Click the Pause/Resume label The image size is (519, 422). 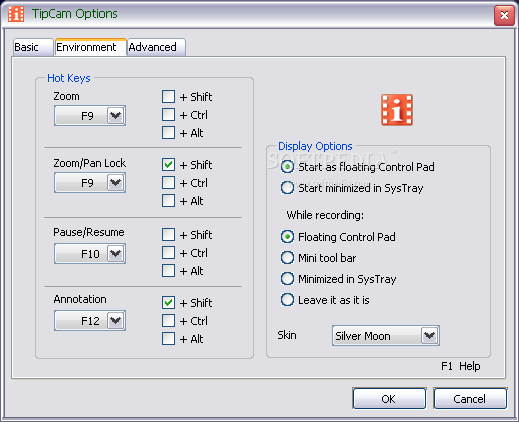click(89, 232)
